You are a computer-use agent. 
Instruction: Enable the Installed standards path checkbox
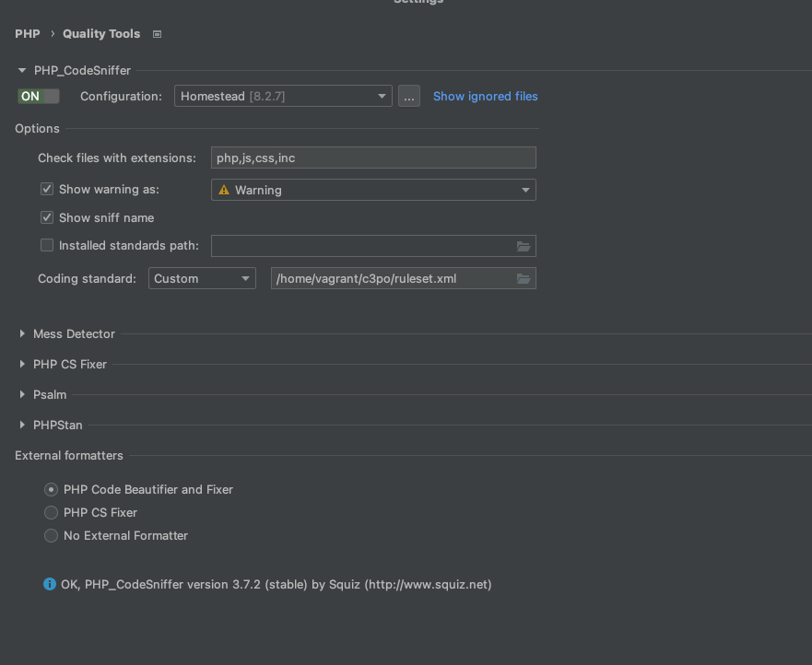pos(46,245)
